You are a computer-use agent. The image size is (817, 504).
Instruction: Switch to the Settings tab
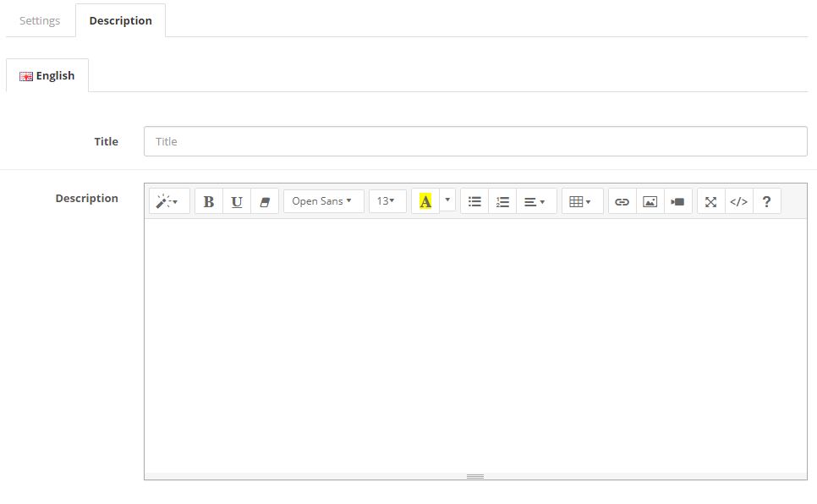(x=40, y=20)
